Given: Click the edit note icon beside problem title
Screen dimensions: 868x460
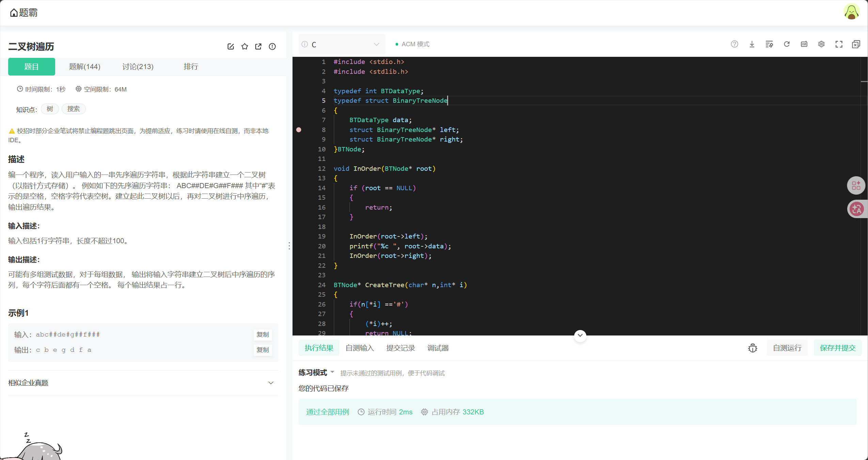Looking at the screenshot, I should point(231,47).
